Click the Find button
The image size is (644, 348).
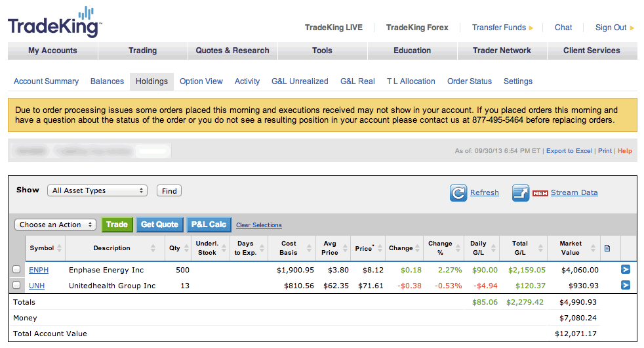[169, 191]
